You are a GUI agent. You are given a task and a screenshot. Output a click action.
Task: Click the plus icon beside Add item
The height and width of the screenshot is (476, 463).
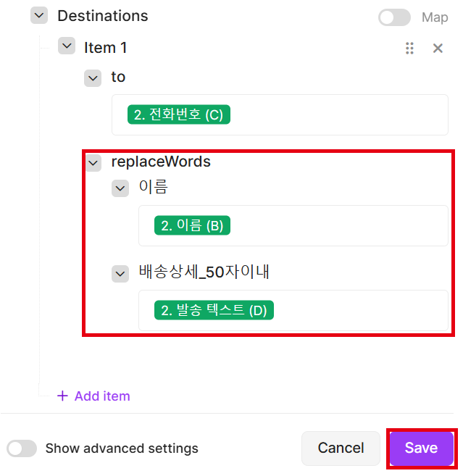[x=62, y=396]
